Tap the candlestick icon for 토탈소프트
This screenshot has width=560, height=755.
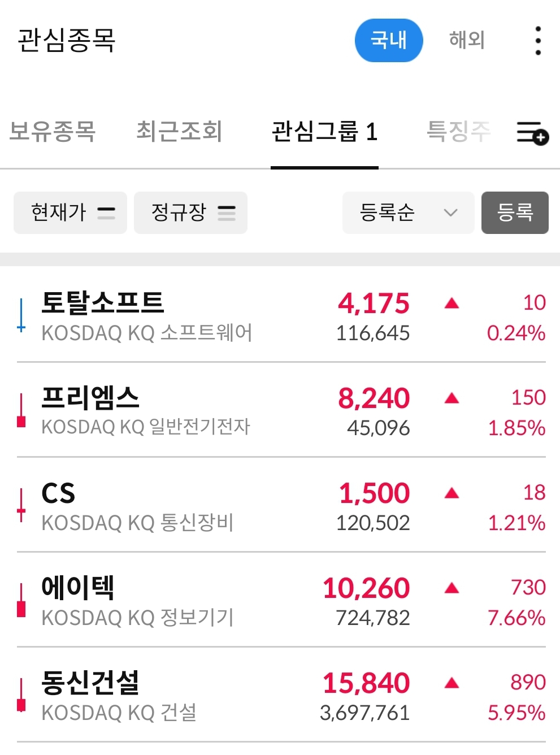21,315
